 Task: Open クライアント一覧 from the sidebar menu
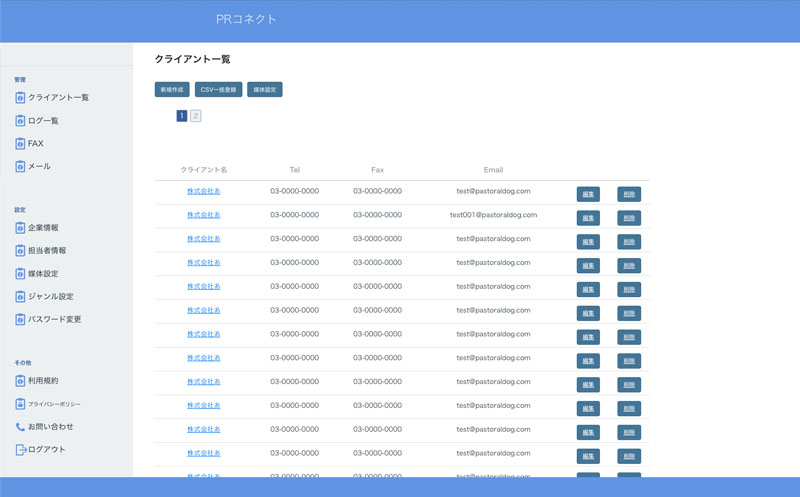pyautogui.click(x=58, y=98)
